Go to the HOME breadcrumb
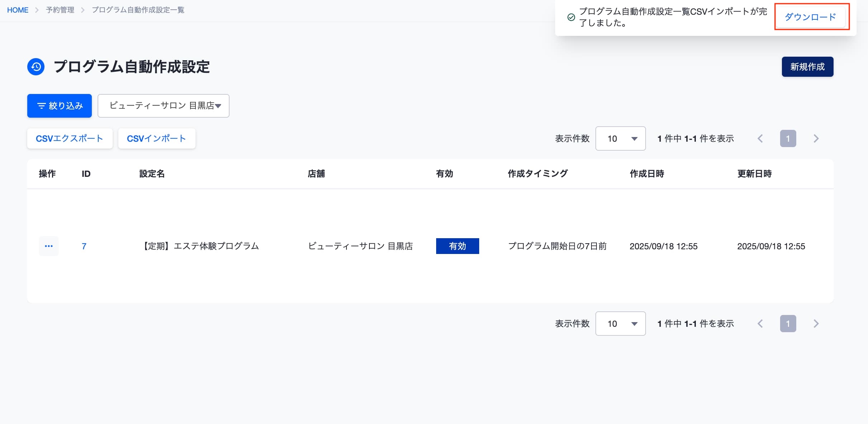Screen dimensions: 868x424 18,10
